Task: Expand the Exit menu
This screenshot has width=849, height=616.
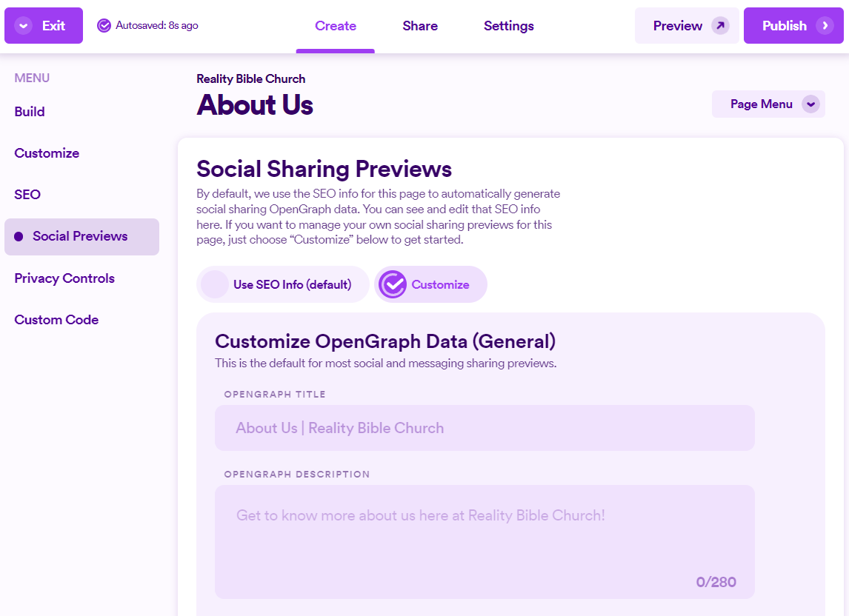Action: coord(43,24)
